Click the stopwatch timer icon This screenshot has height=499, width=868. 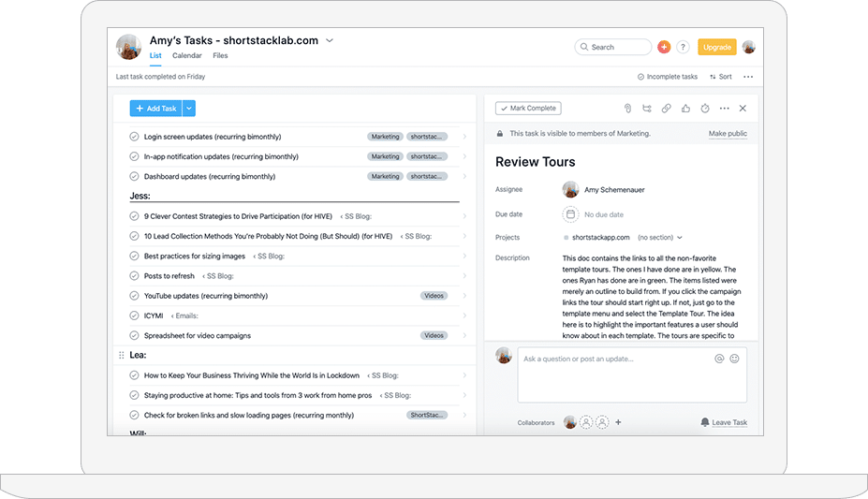[x=705, y=109]
